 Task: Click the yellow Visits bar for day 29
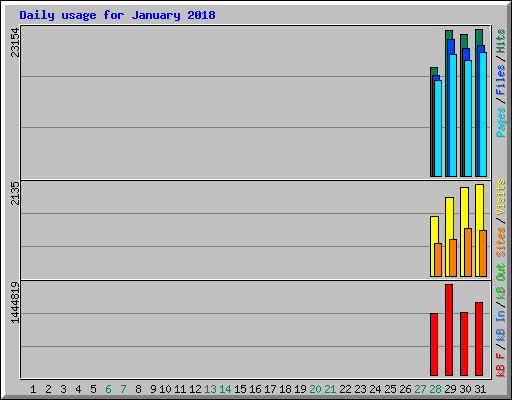(x=448, y=237)
